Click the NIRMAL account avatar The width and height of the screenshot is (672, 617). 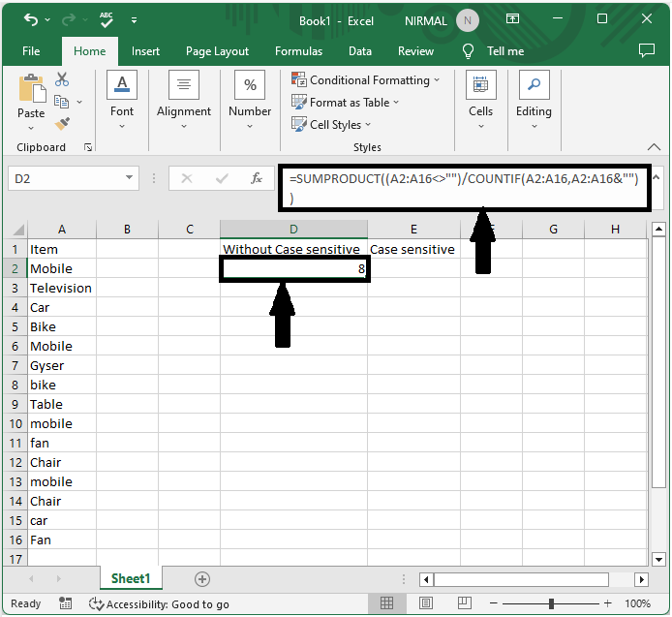[x=467, y=20]
